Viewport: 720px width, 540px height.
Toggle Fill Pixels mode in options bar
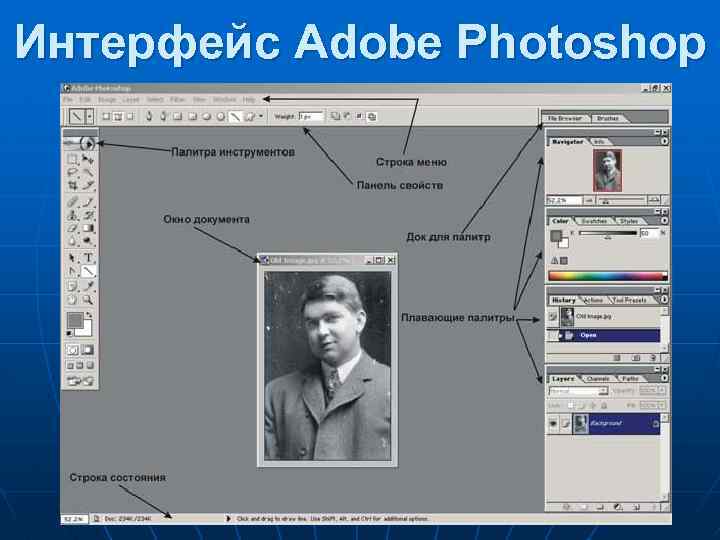130,117
